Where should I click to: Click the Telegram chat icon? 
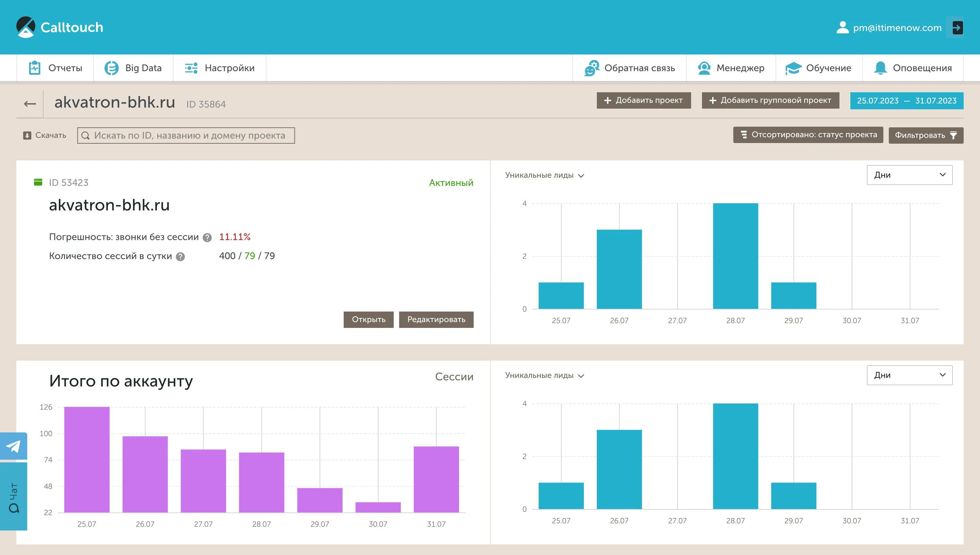tap(14, 446)
